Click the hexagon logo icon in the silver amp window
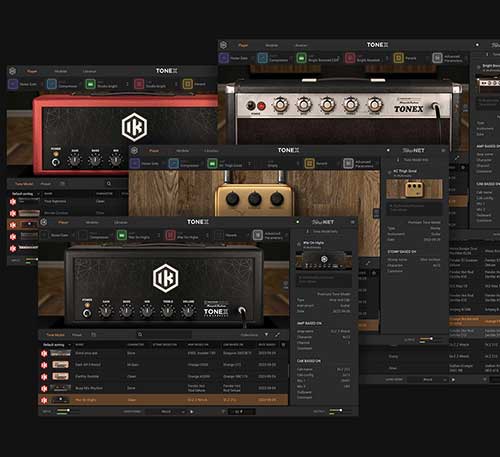The width and height of the screenshot is (500, 457). [x=223, y=45]
